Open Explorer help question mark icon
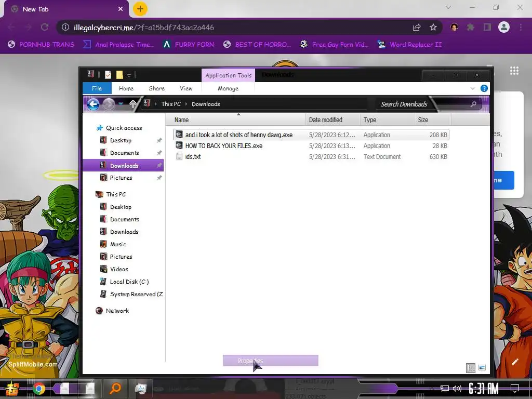This screenshot has height=399, width=532. click(484, 88)
